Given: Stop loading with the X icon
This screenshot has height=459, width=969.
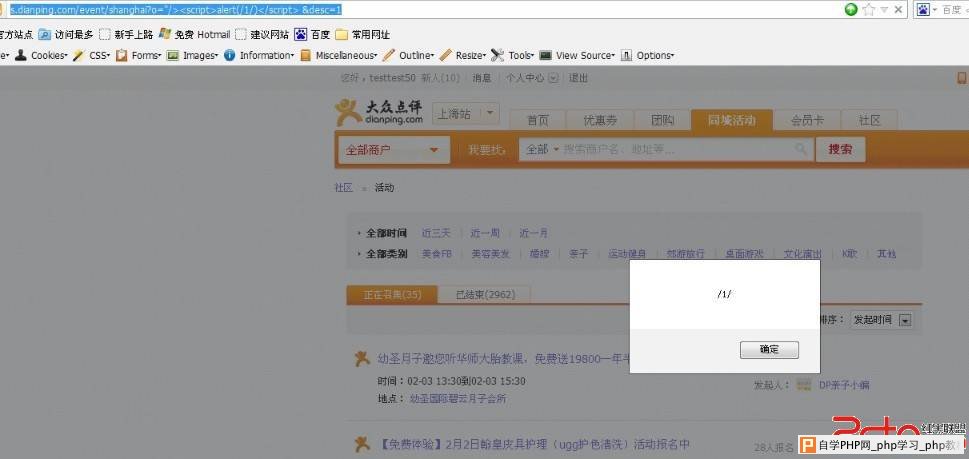Looking at the screenshot, I should (x=899, y=9).
